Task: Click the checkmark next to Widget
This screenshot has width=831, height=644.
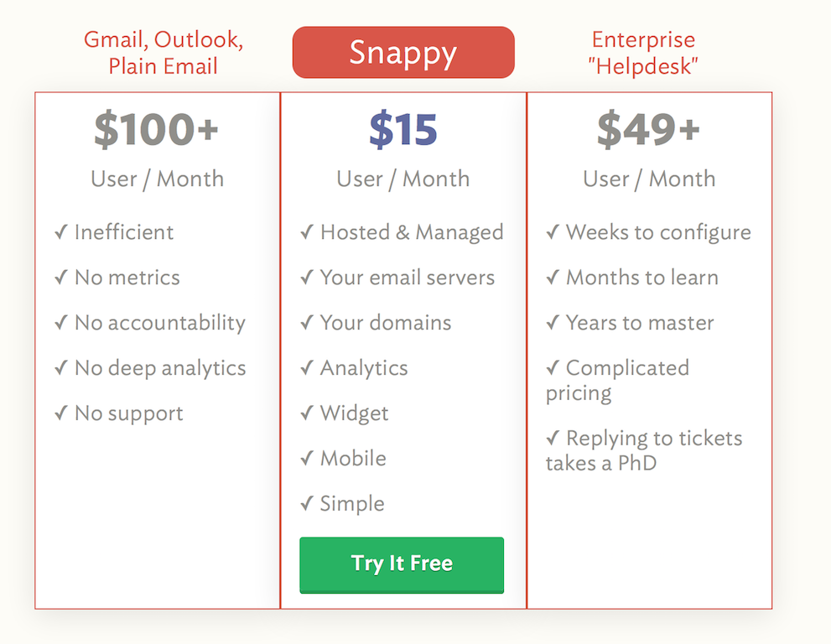Action: pos(308,413)
